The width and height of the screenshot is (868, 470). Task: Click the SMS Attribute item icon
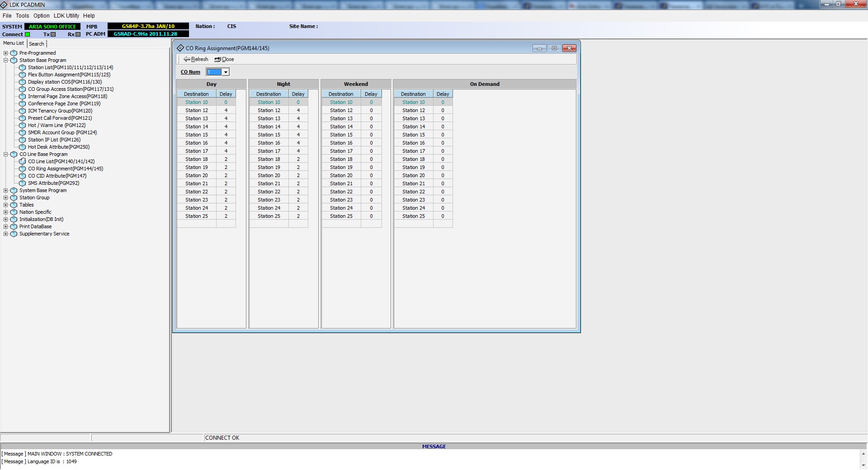coord(22,183)
